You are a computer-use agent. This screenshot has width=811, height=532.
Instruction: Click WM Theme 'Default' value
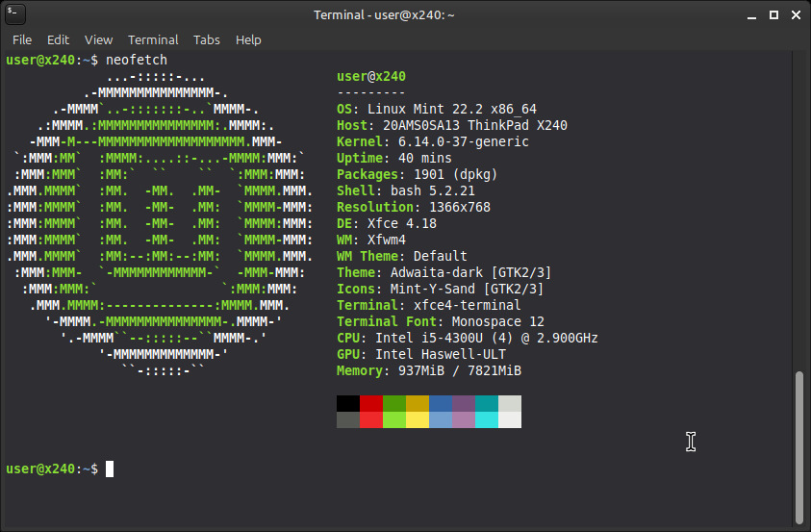(x=441, y=257)
